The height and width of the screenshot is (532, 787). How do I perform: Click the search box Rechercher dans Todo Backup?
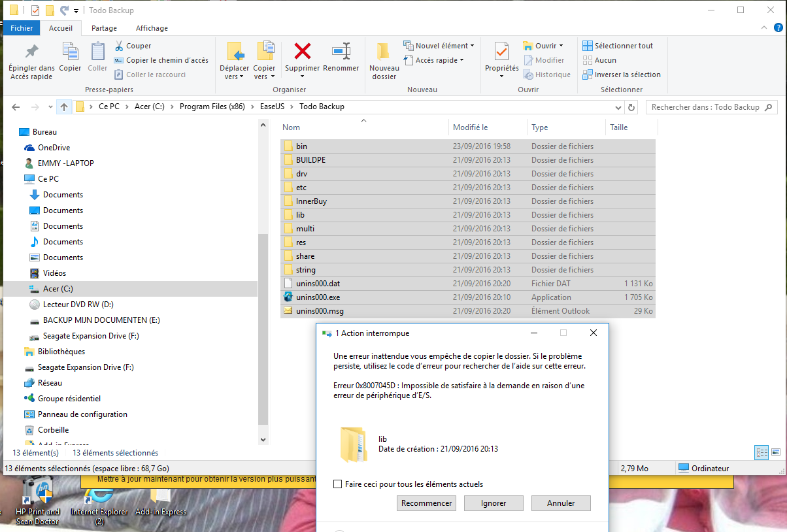click(711, 107)
